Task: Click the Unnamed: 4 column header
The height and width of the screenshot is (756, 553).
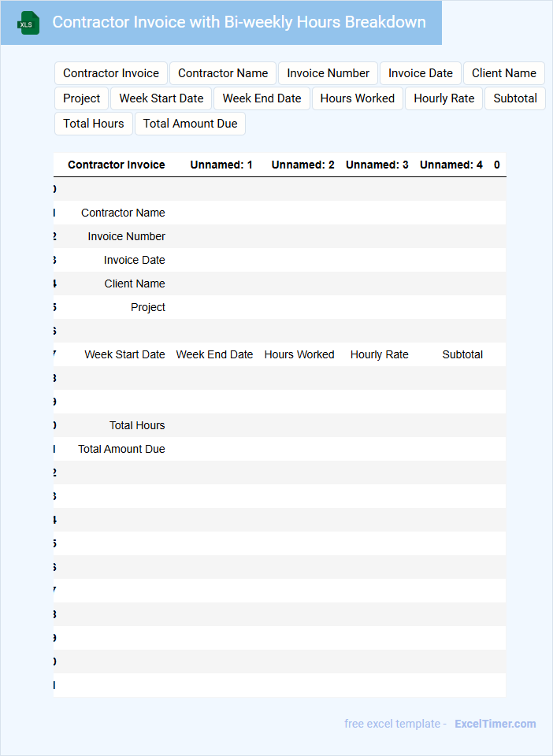Action: [451, 165]
